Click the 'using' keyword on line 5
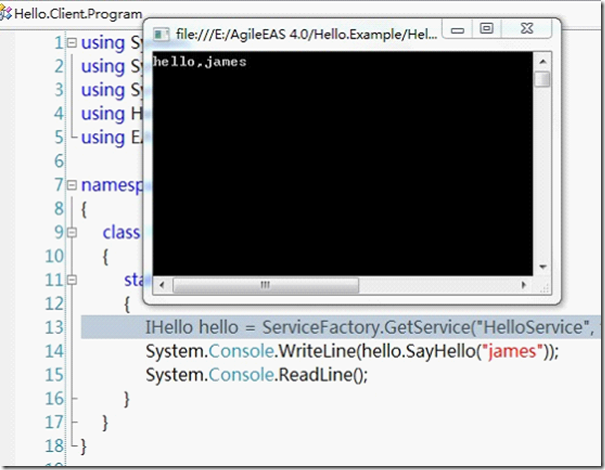Screen dimensions: 605x470 click(103, 138)
